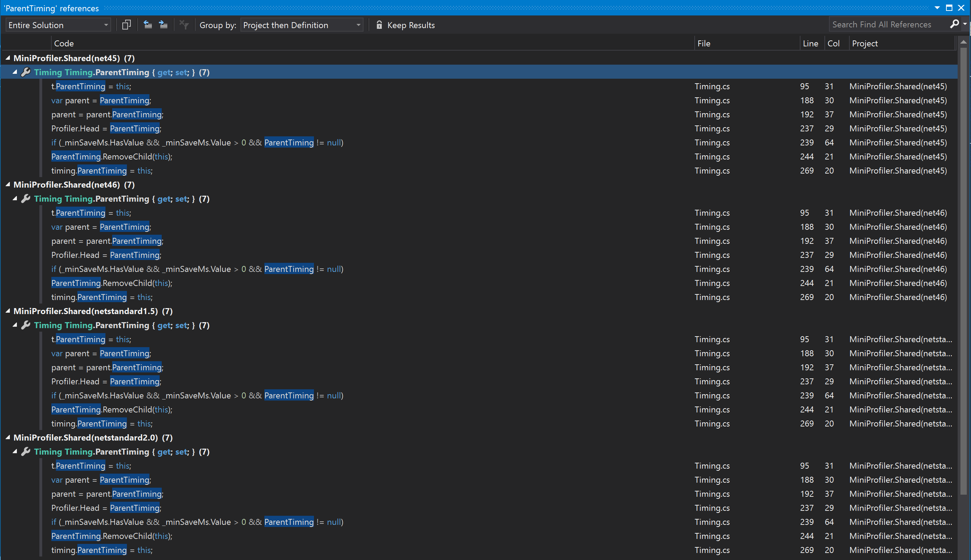The width and height of the screenshot is (971, 560).
Task: Open the Entire Solution scope dropdown
Action: pos(58,25)
